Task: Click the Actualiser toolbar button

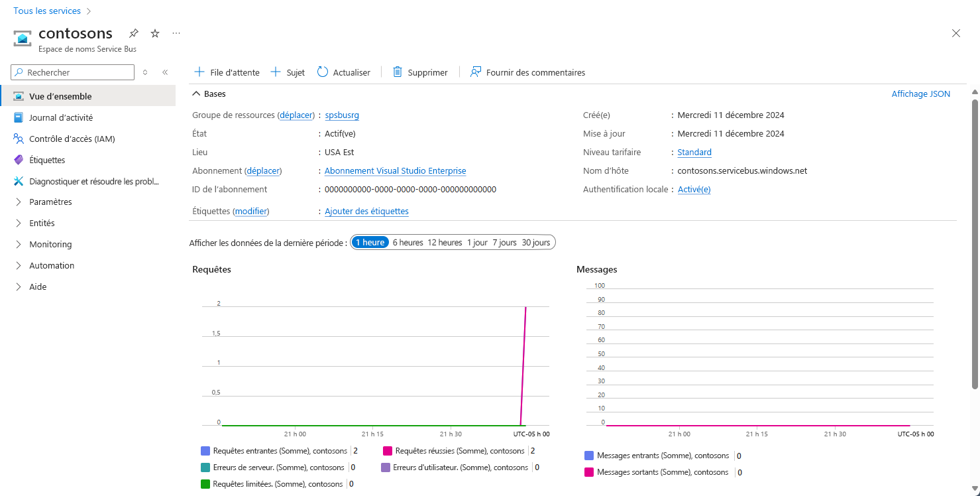Action: click(344, 72)
